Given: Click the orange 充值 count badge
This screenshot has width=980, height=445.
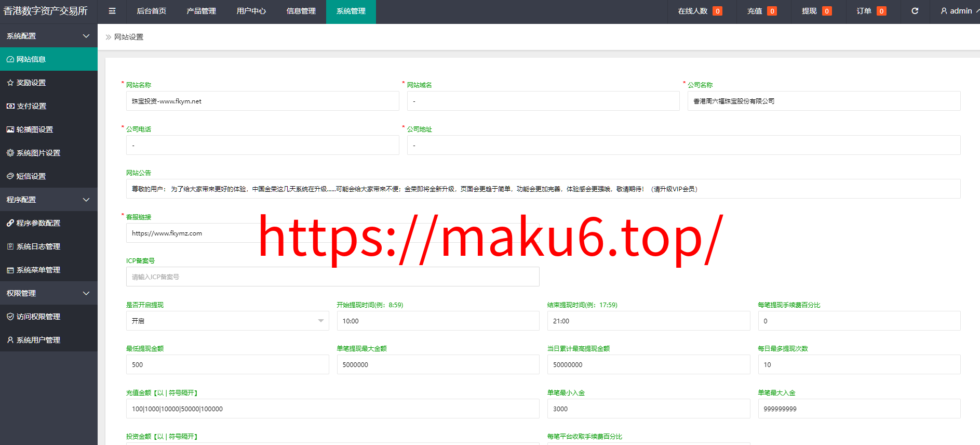Looking at the screenshot, I should tap(772, 11).
